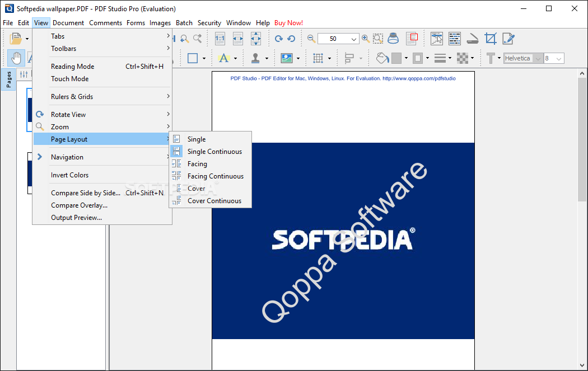The image size is (588, 371).
Task: Expand the text tool T dropdown arrow
Action: click(499, 58)
